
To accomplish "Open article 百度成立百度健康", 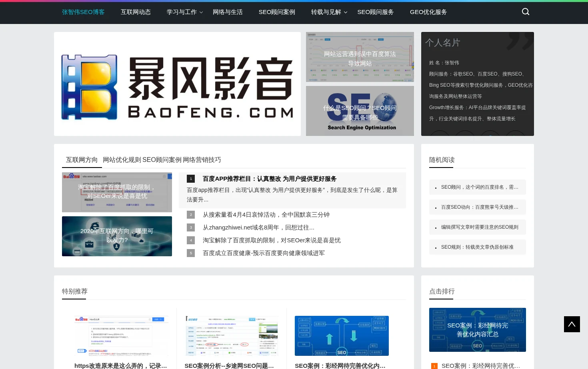I will click(x=264, y=253).
